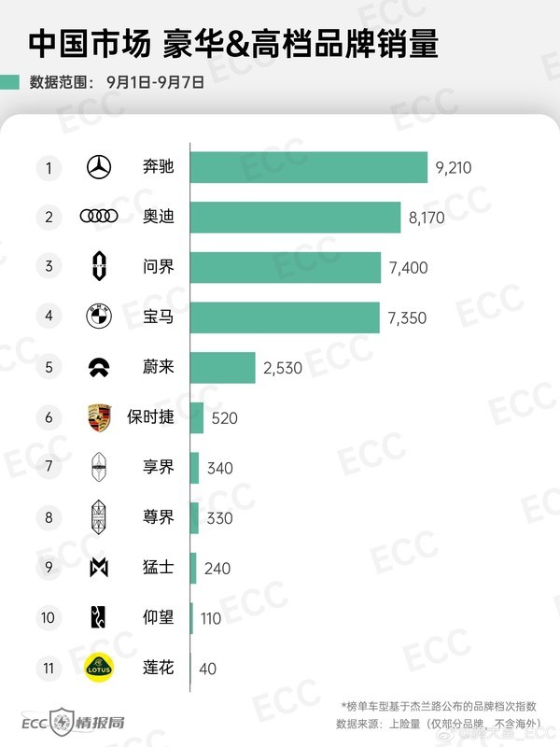Click the 蔚来 sales bar

coord(222,367)
